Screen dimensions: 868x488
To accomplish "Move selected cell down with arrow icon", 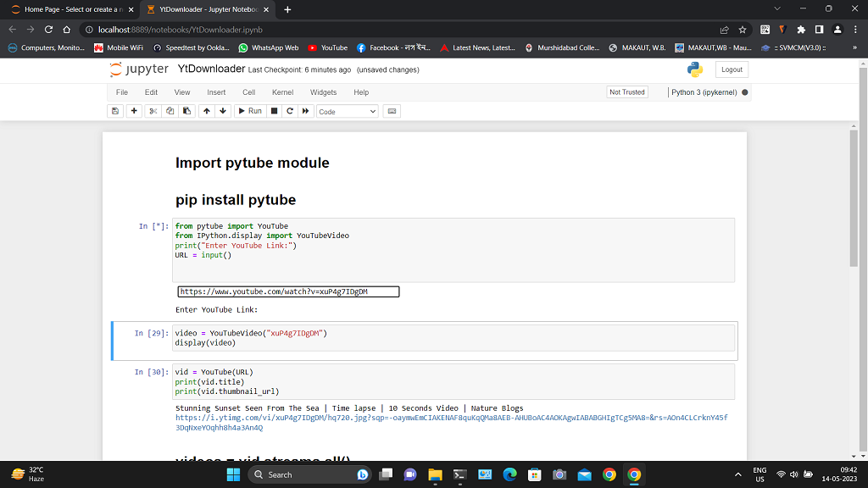I will click(223, 111).
